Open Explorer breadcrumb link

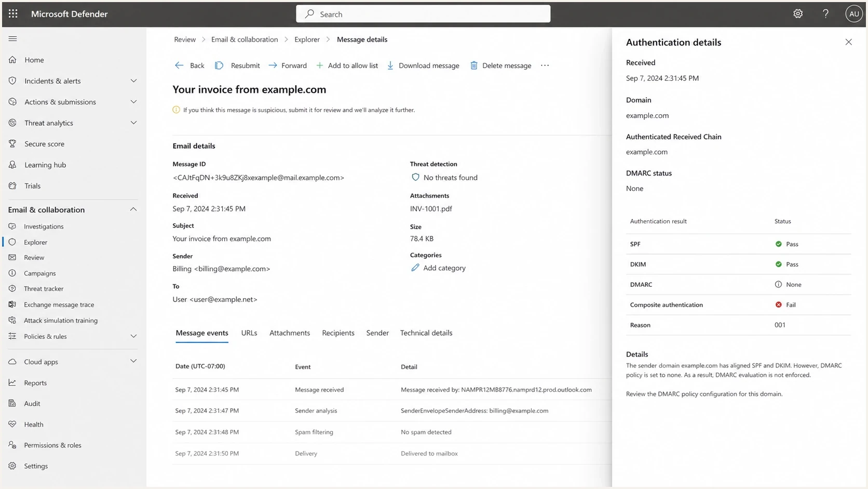307,39
